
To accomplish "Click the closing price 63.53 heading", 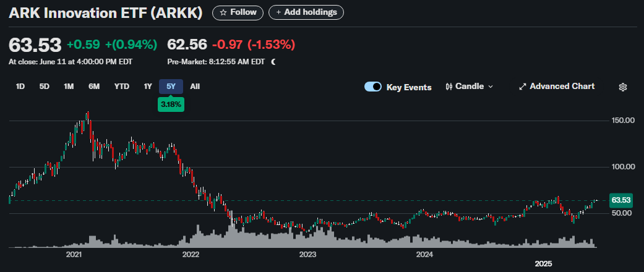I will pos(35,45).
